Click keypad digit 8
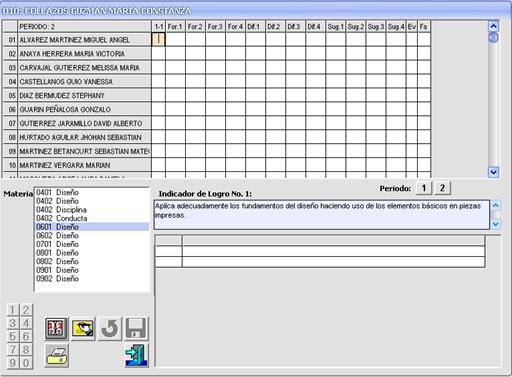The height and width of the screenshot is (377, 512). coord(26,350)
